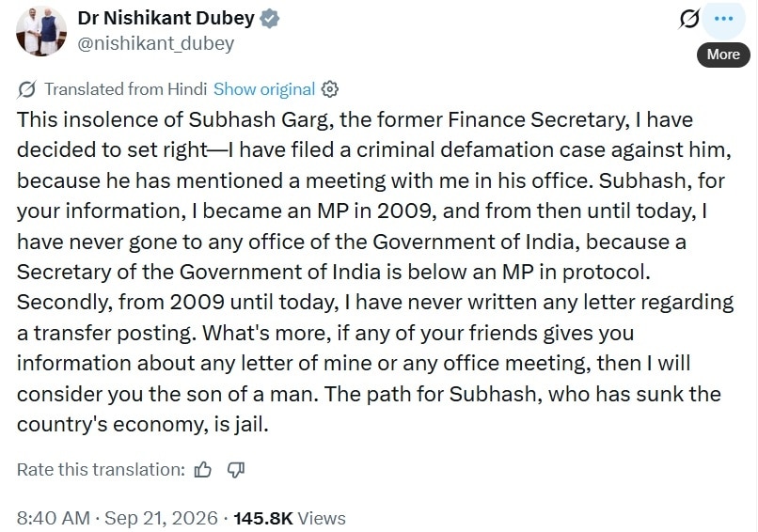
Task: Open Dr Nishikant Dubey's profile picture
Action: pyautogui.click(x=41, y=31)
